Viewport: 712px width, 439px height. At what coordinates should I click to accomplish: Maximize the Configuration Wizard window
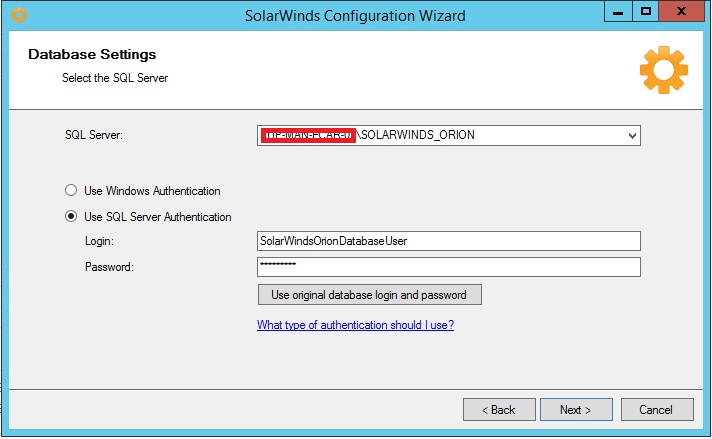(x=645, y=13)
